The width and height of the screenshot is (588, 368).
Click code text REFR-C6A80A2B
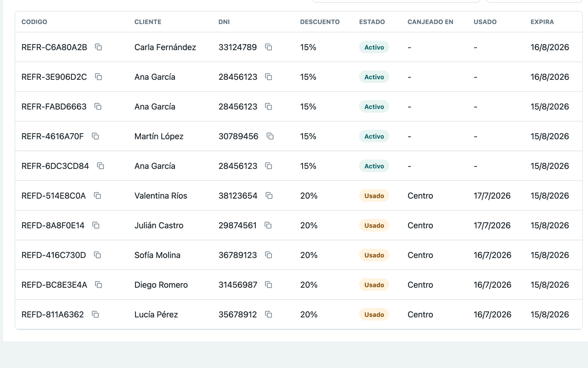(54, 47)
